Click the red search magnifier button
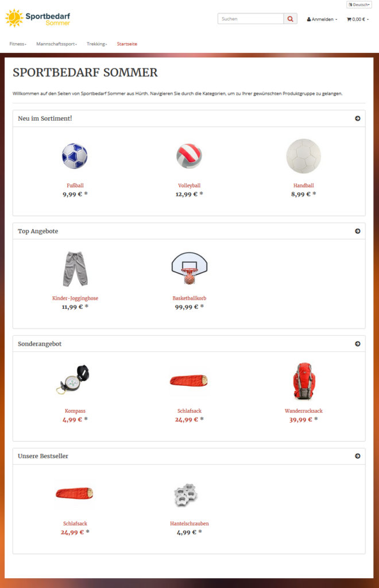The width and height of the screenshot is (379, 588). [290, 19]
